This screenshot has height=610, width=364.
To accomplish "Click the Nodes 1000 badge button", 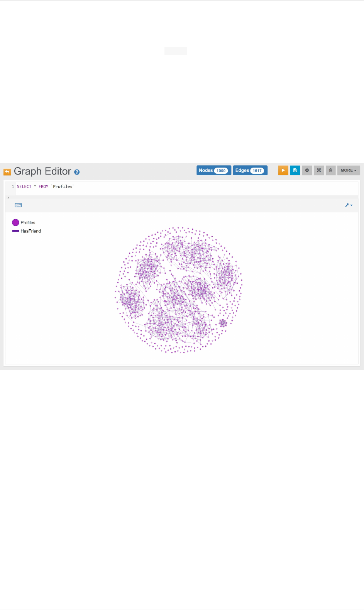I will tap(213, 170).
